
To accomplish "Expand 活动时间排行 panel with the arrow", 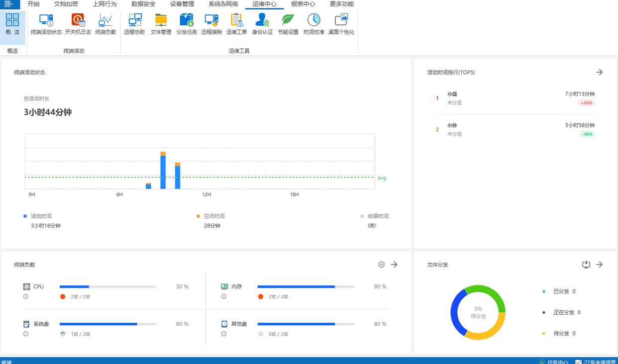I will coord(600,72).
